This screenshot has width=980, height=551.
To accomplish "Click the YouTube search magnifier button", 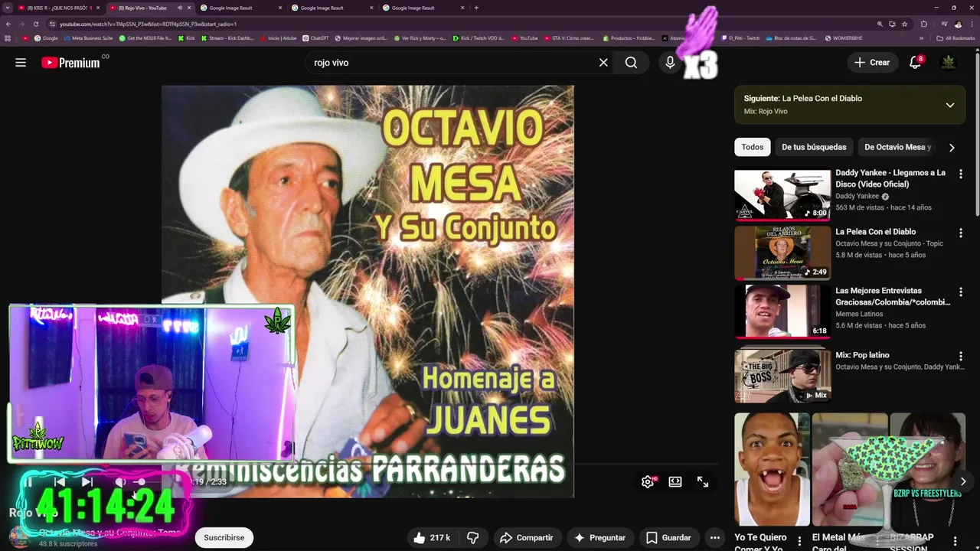I will (631, 63).
